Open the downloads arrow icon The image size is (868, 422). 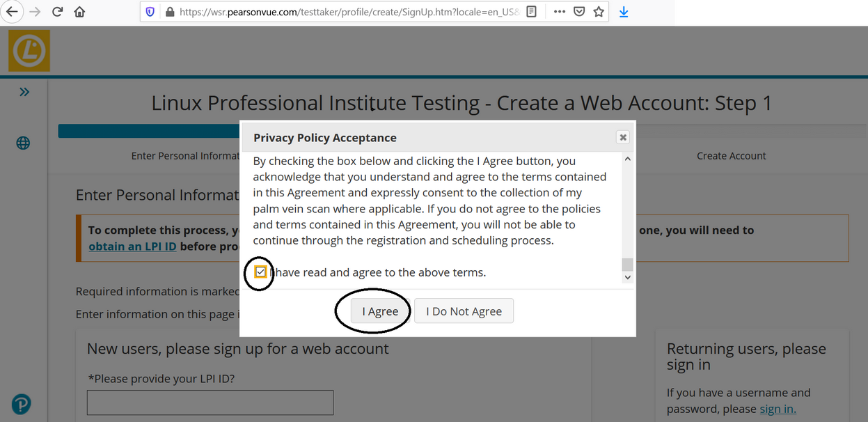[624, 12]
